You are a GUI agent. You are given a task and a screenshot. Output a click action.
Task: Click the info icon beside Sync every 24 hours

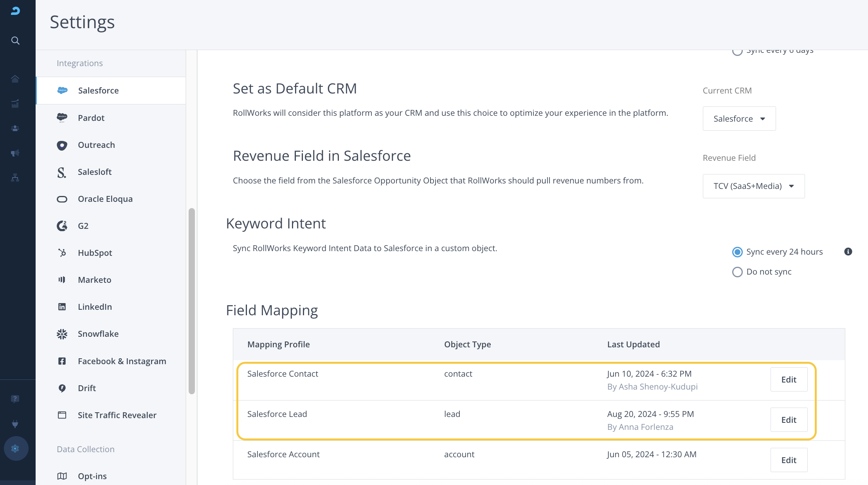[x=848, y=252]
